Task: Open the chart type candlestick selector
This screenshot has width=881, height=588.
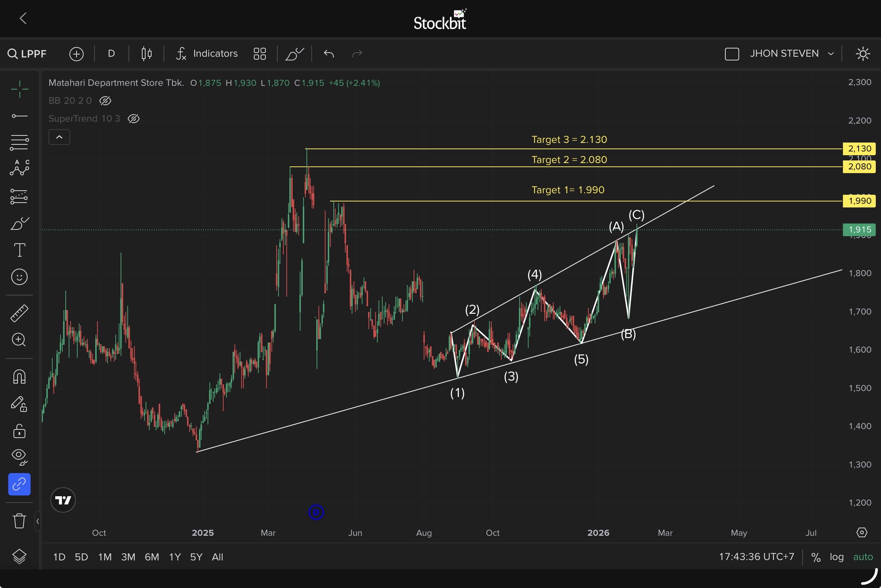Action: (x=147, y=54)
